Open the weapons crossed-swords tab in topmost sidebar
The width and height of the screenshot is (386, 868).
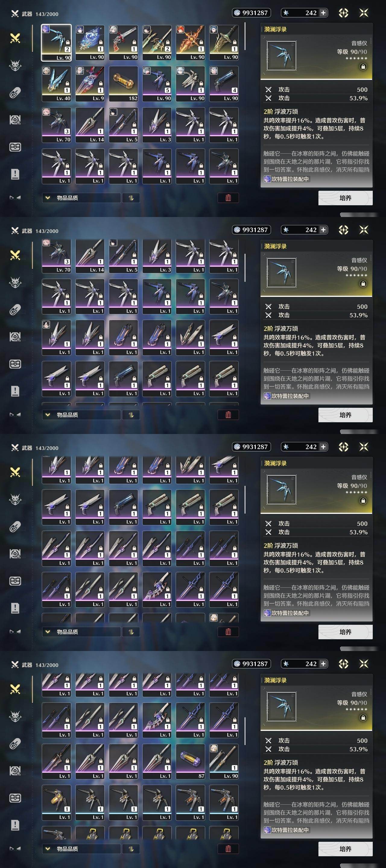click(15, 38)
